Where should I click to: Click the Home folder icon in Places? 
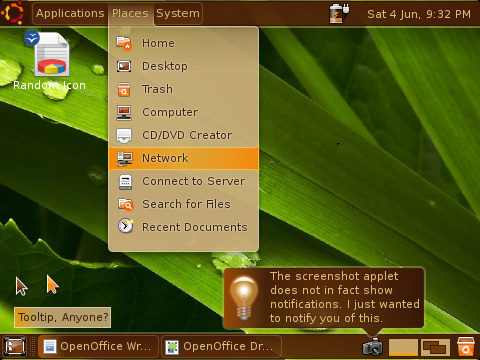tap(124, 43)
